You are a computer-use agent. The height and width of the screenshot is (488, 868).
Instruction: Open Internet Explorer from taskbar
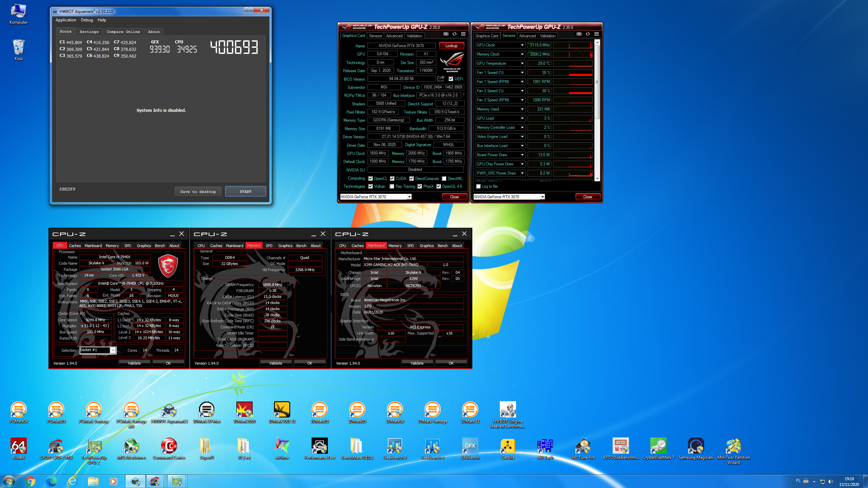pos(72,481)
